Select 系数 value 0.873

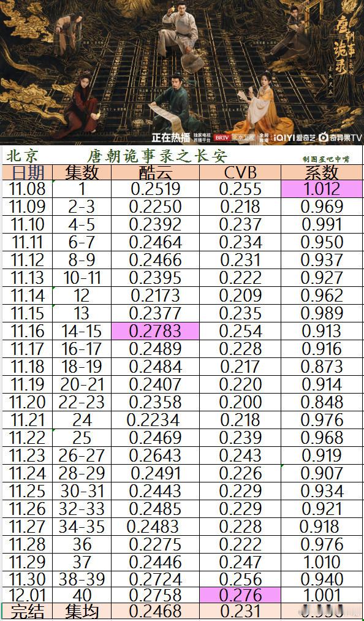click(322, 367)
